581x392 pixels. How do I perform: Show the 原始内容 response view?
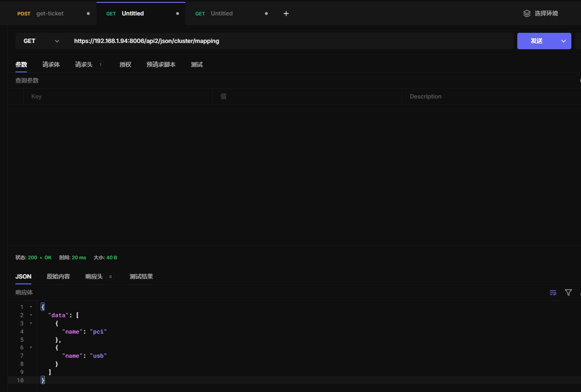point(58,277)
